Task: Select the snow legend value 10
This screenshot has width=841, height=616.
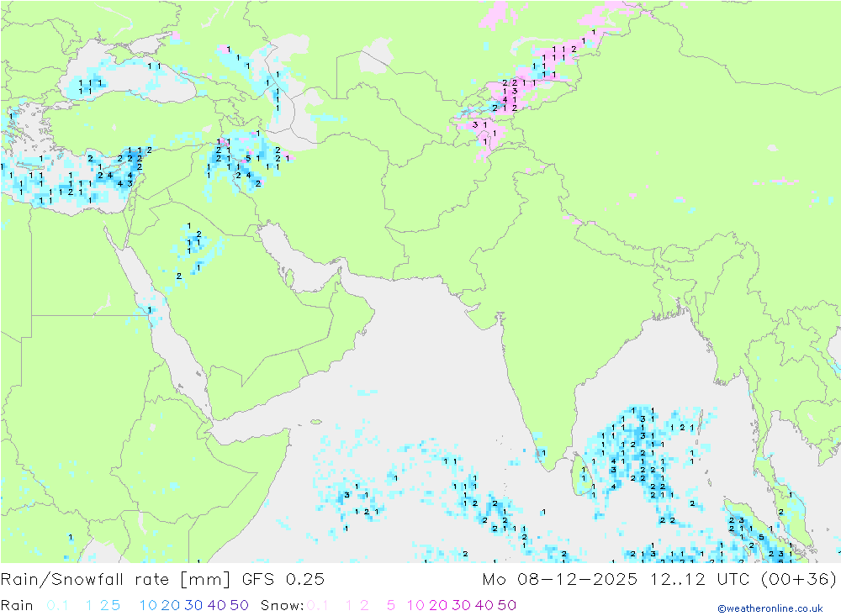Action: tap(415, 605)
